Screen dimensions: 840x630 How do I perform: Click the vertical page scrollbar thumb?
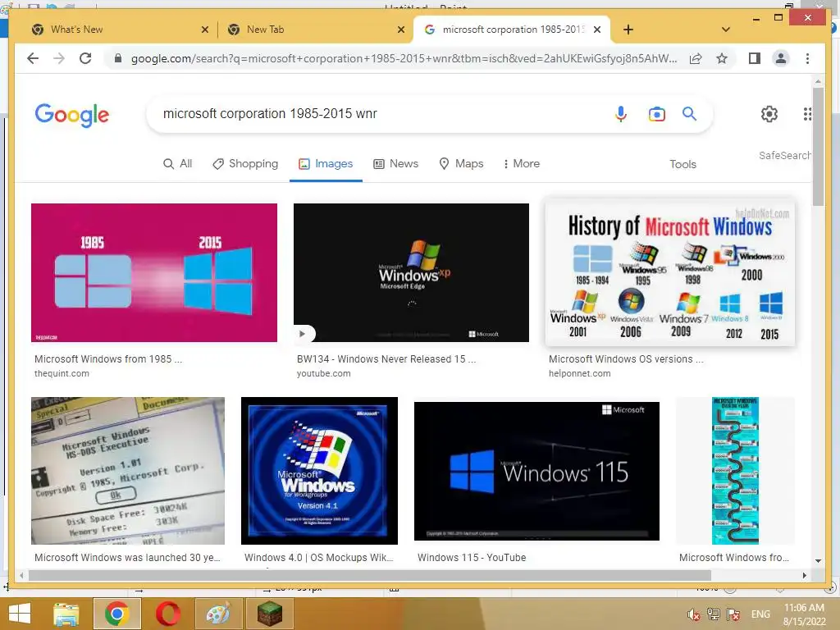(818, 146)
